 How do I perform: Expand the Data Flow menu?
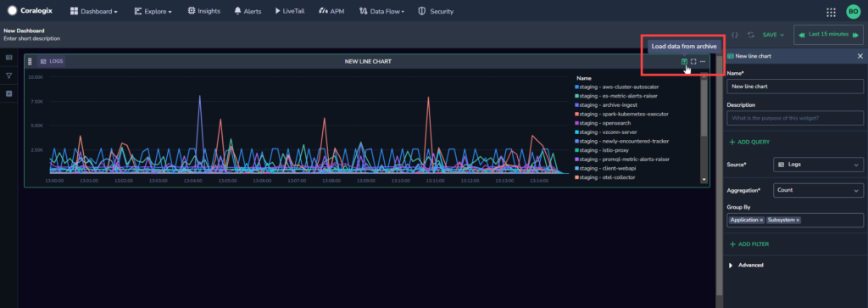tap(381, 11)
